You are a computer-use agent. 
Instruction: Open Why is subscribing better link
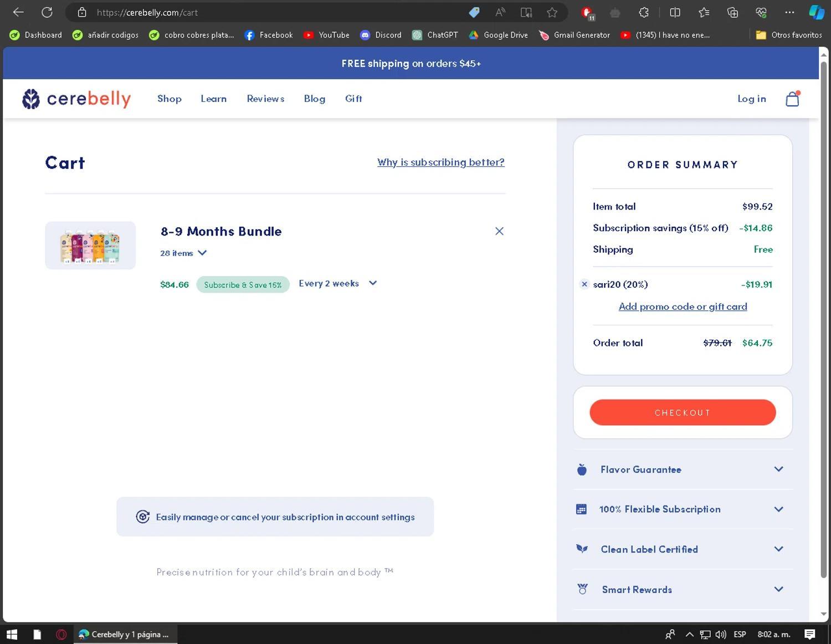click(441, 162)
